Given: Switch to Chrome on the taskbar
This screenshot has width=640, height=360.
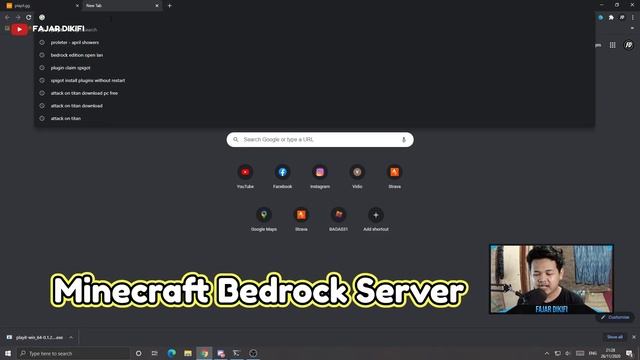Looking at the screenshot, I should 204,353.
